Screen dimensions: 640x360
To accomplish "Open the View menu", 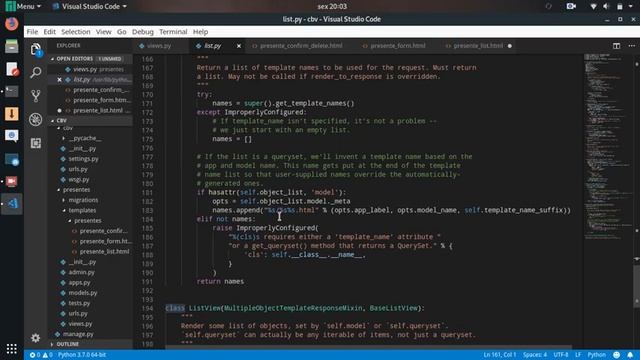I will click(x=103, y=32).
